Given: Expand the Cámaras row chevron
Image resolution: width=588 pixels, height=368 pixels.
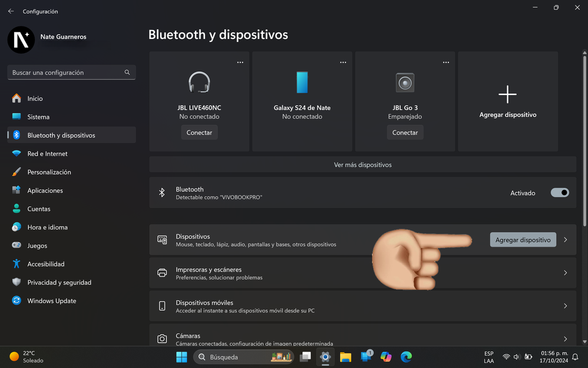Looking at the screenshot, I should tap(565, 339).
